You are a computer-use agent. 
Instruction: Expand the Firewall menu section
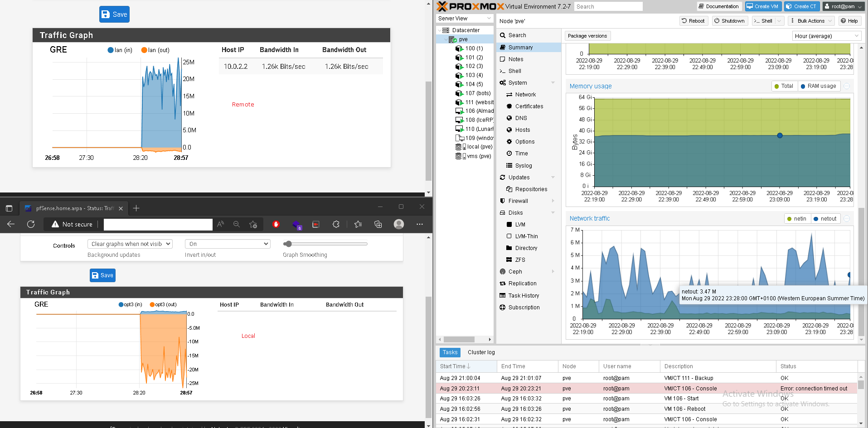click(x=553, y=201)
